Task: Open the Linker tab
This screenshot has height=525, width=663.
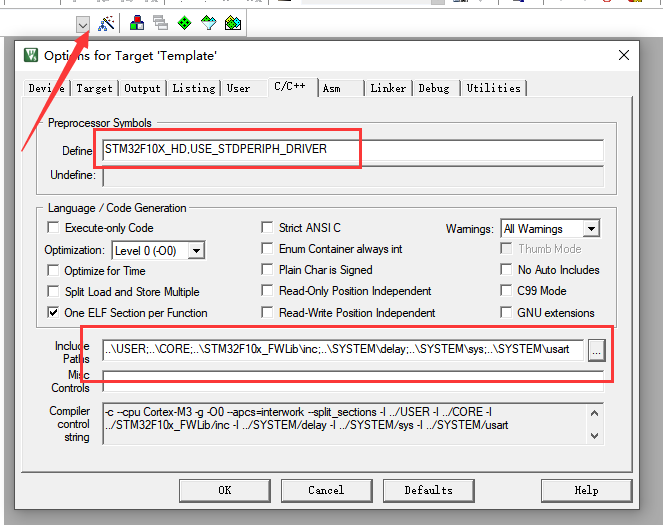Action: [x=388, y=88]
